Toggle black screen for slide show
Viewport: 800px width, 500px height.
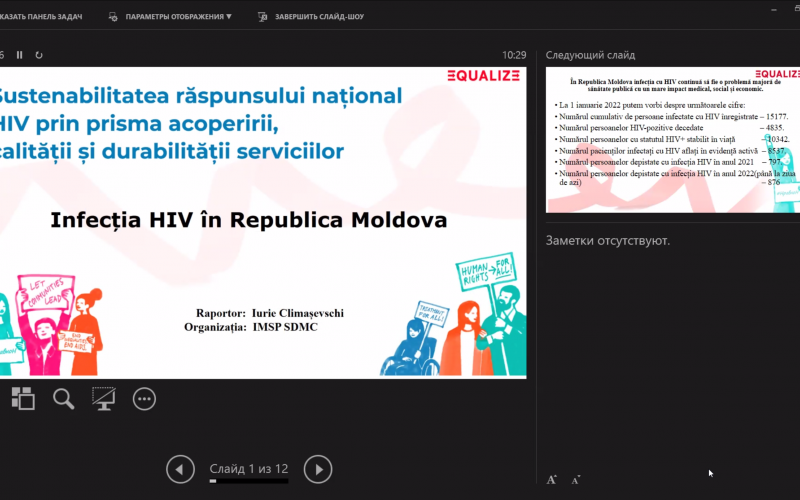(104, 399)
